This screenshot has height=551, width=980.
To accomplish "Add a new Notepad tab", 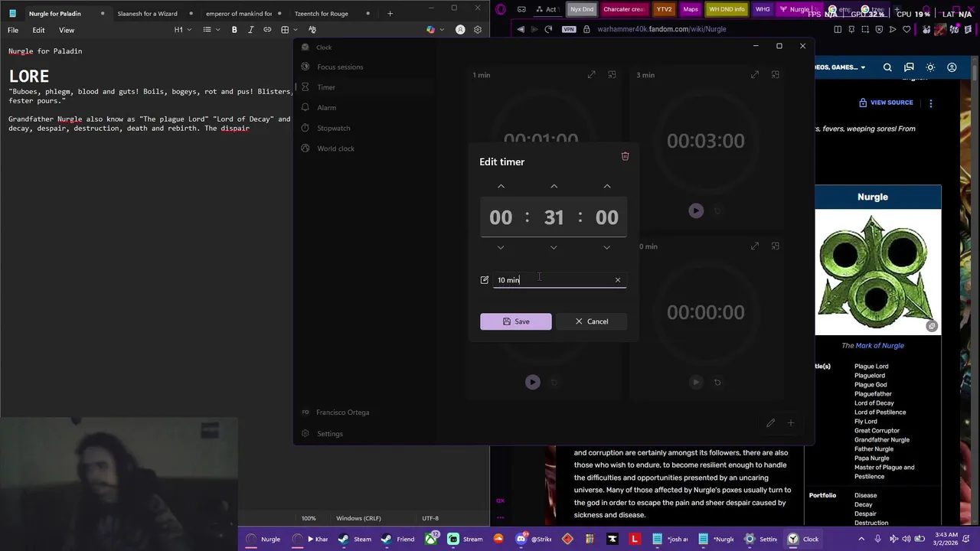I will (x=390, y=13).
